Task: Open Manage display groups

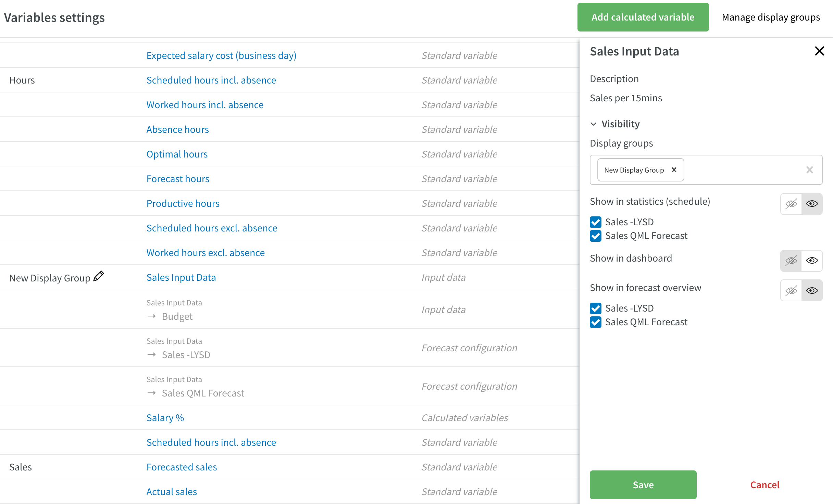Action: (x=771, y=17)
